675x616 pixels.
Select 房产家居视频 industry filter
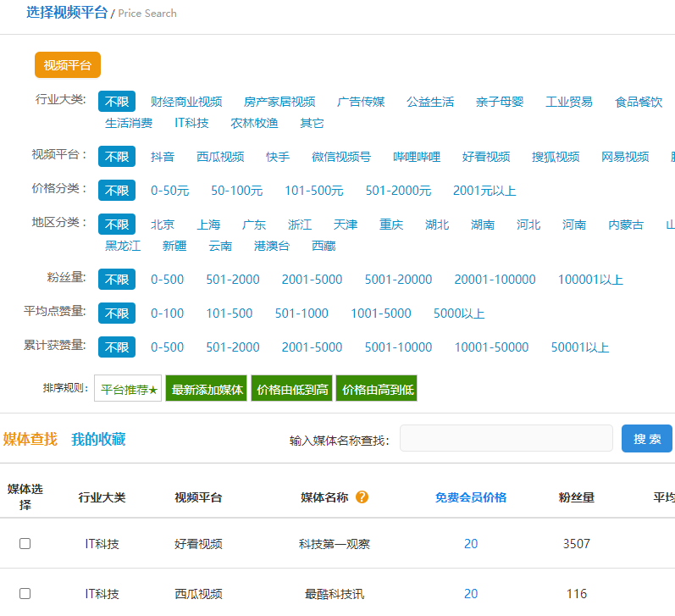[x=279, y=102]
